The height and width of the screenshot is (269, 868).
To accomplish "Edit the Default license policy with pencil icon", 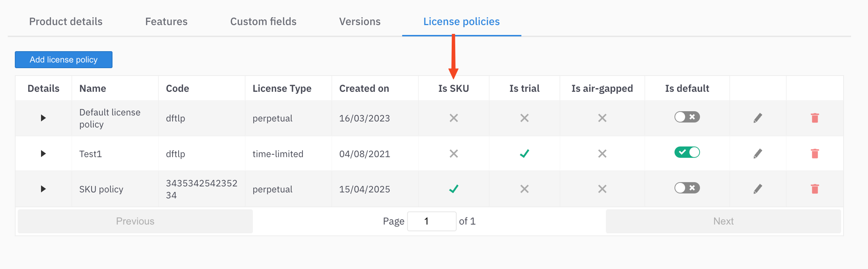I will pyautogui.click(x=758, y=118).
